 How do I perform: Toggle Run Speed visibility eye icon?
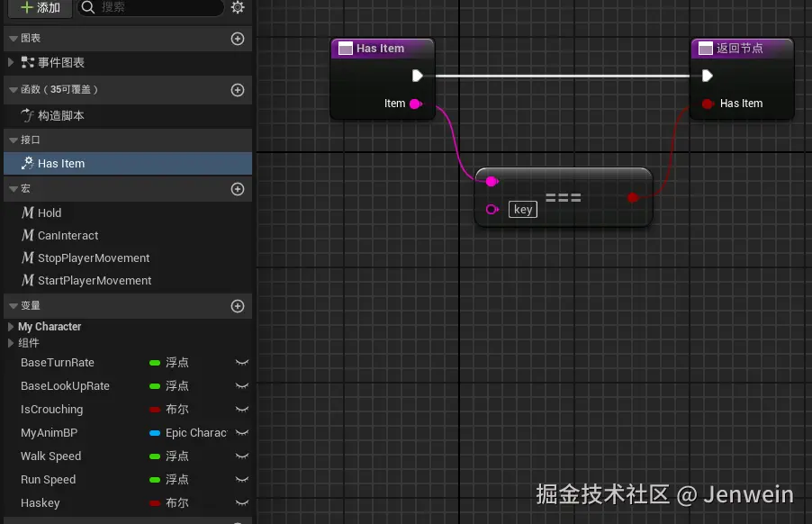tap(242, 480)
